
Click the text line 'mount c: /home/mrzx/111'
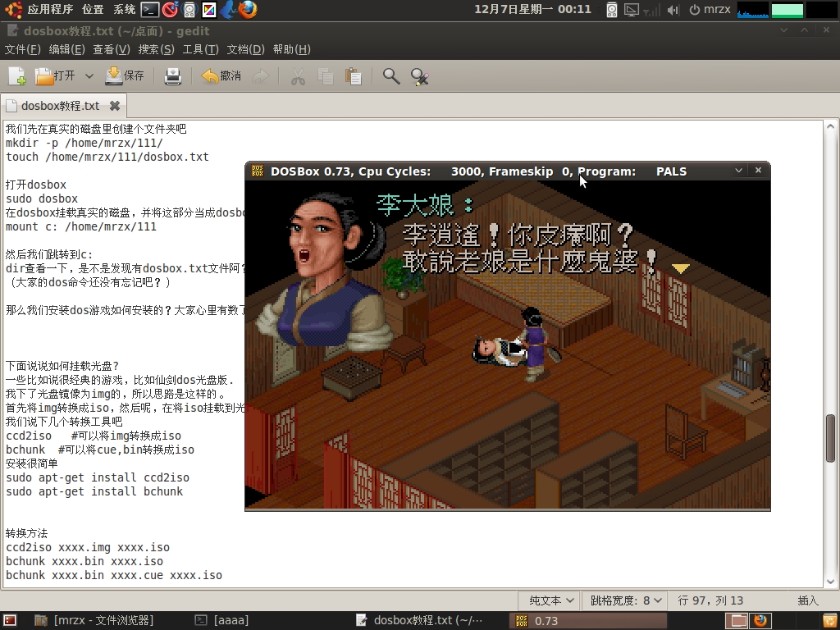click(x=81, y=226)
